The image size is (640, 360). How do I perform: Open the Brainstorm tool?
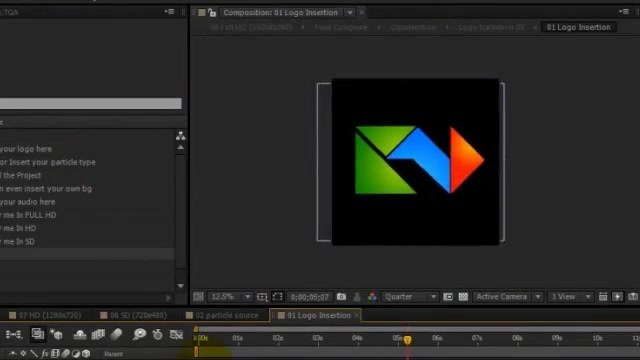point(139,335)
